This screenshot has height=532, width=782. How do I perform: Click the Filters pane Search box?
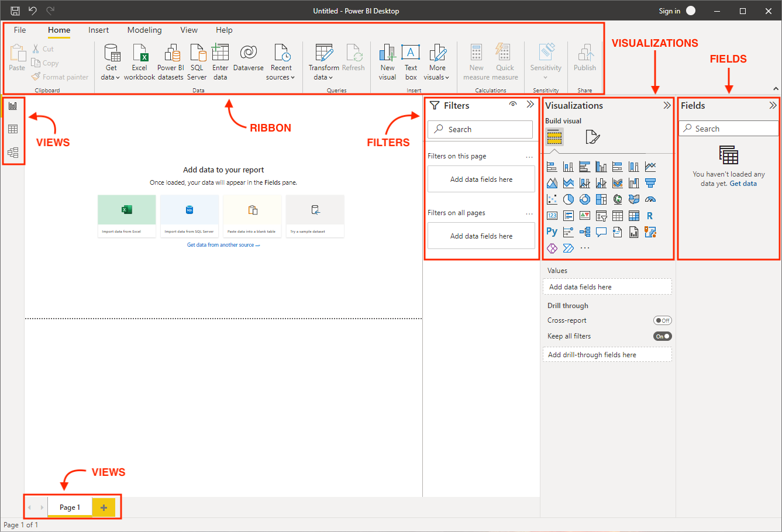coord(480,129)
